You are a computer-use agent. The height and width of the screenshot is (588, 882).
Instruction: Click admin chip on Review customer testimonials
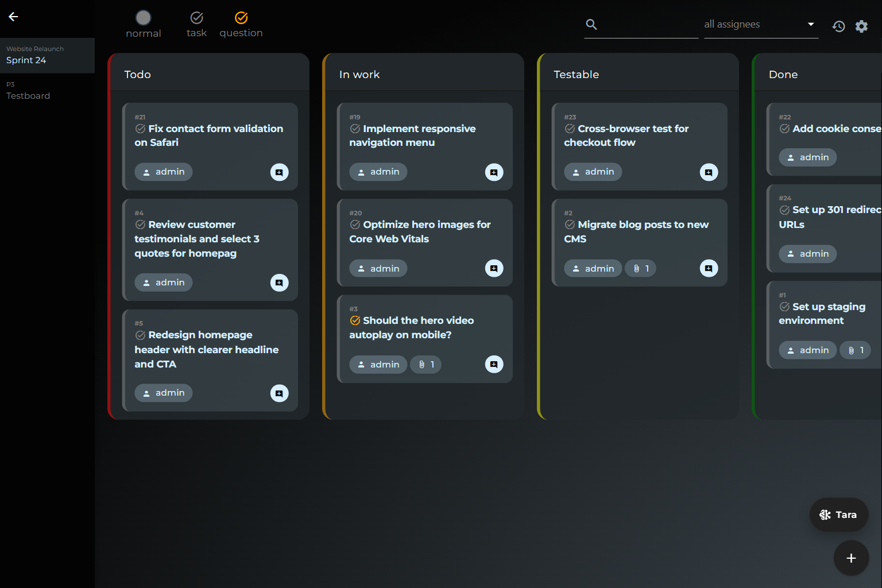tap(164, 283)
